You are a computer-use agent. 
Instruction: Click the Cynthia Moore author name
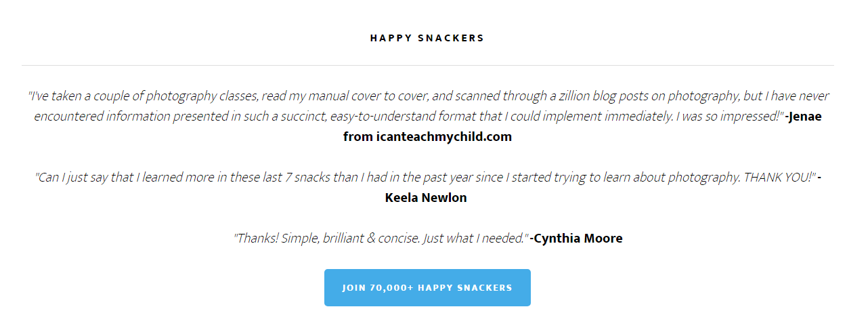point(578,238)
